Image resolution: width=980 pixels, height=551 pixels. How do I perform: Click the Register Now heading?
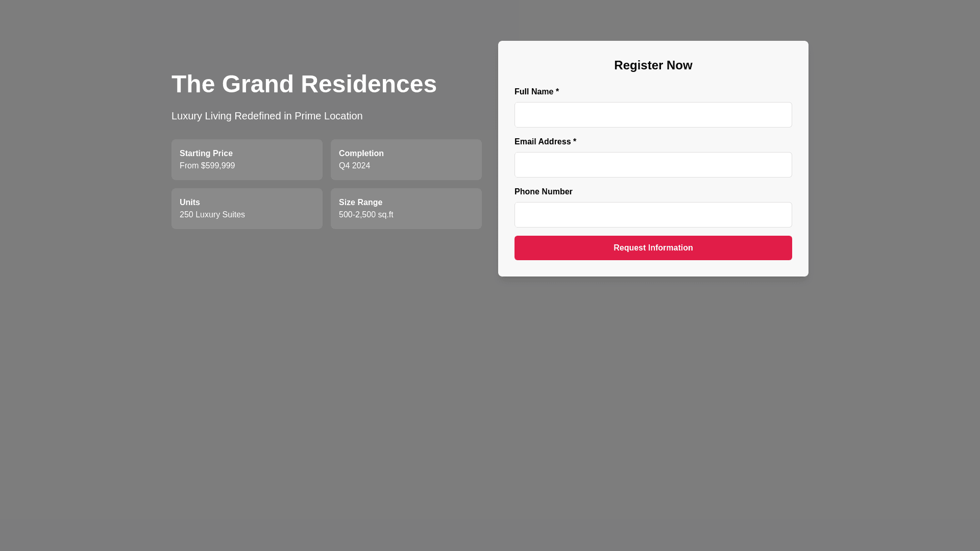pyautogui.click(x=653, y=65)
